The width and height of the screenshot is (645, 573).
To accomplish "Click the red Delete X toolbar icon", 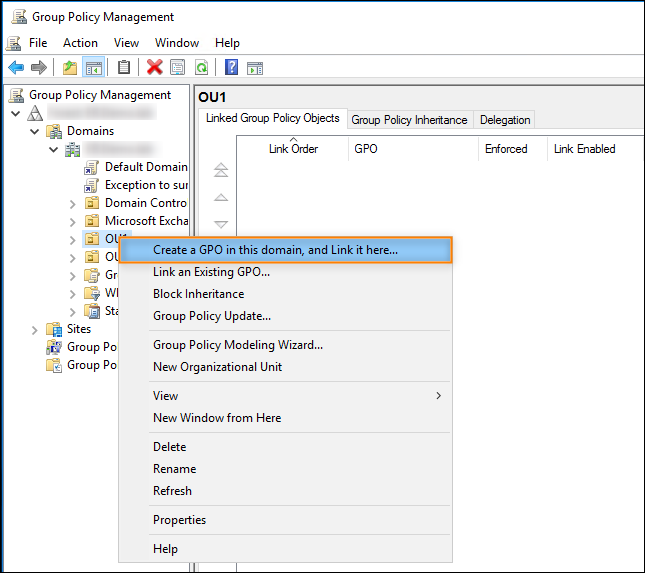I will [x=154, y=68].
